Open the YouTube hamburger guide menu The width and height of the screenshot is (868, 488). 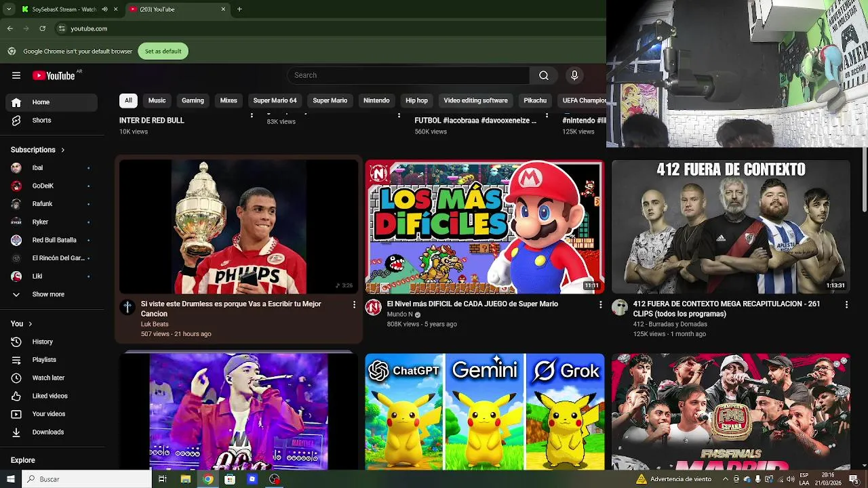[x=16, y=75]
